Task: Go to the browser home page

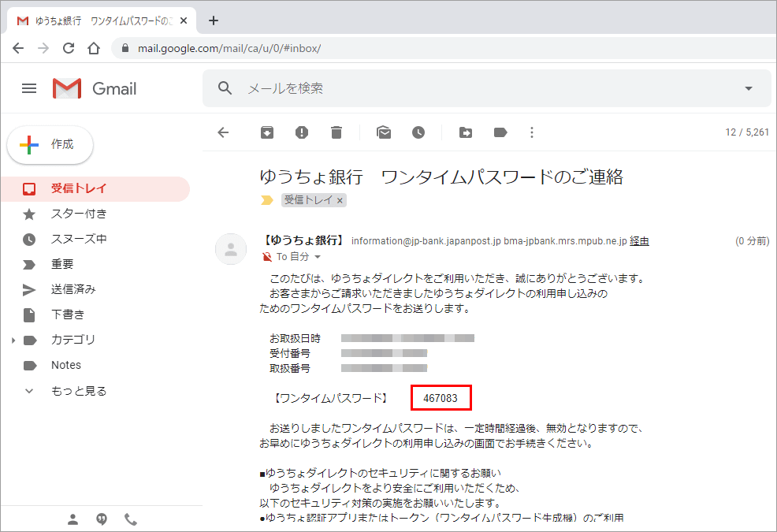Action: (94, 48)
